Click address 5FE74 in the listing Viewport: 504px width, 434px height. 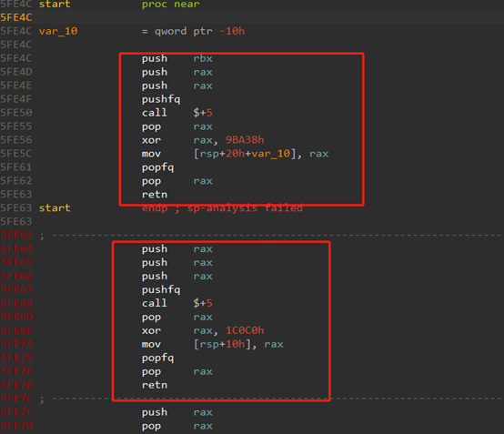coord(16,344)
